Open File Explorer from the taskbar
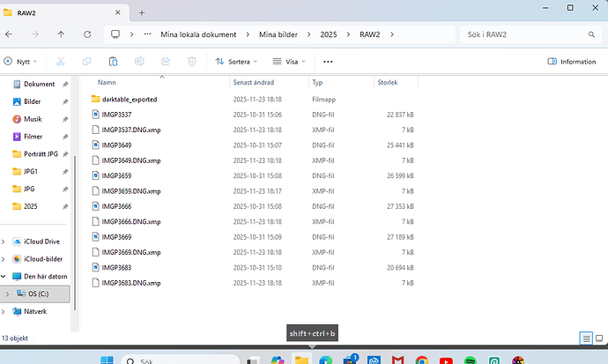The width and height of the screenshot is (608, 364). click(301, 360)
